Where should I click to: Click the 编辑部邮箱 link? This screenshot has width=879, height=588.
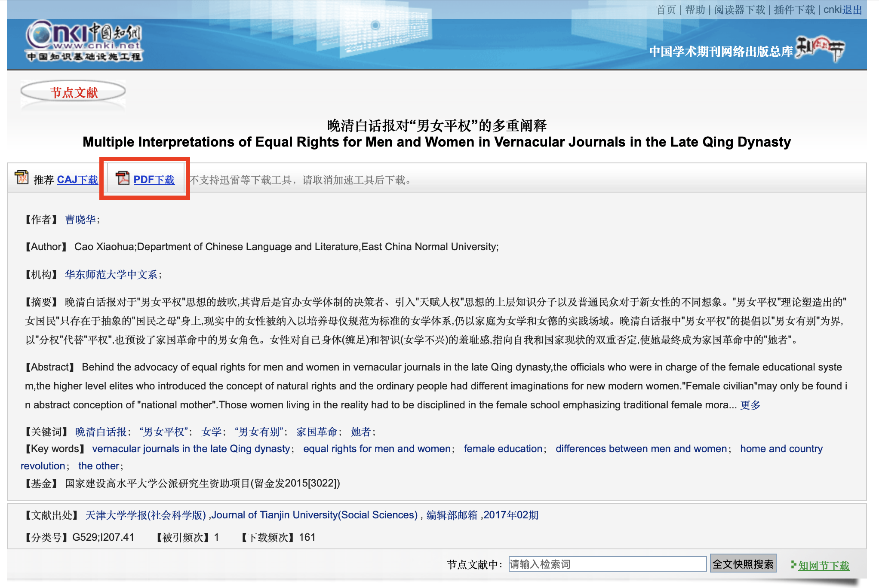click(452, 515)
